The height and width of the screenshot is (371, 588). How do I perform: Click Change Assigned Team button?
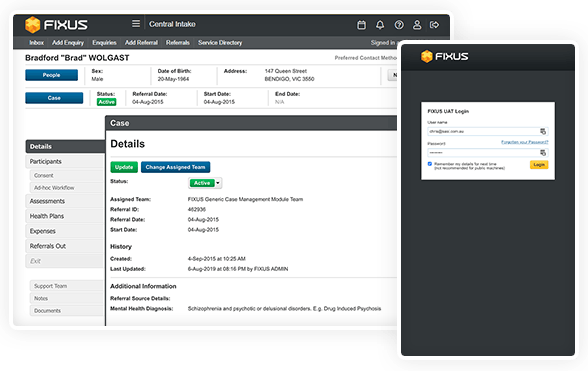pos(176,167)
